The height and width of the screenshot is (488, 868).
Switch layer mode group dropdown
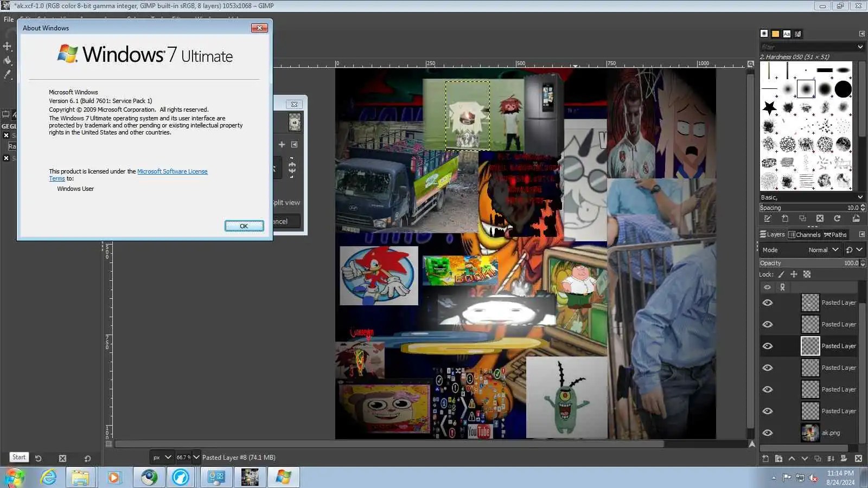click(854, 250)
